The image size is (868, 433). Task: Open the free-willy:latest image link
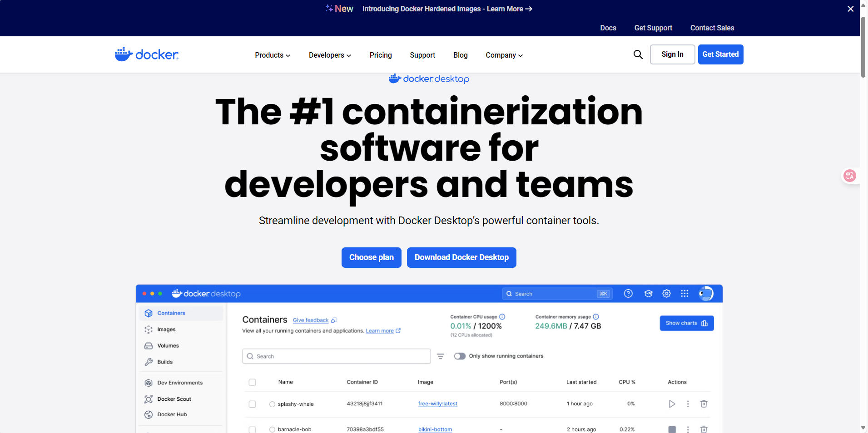(x=437, y=403)
